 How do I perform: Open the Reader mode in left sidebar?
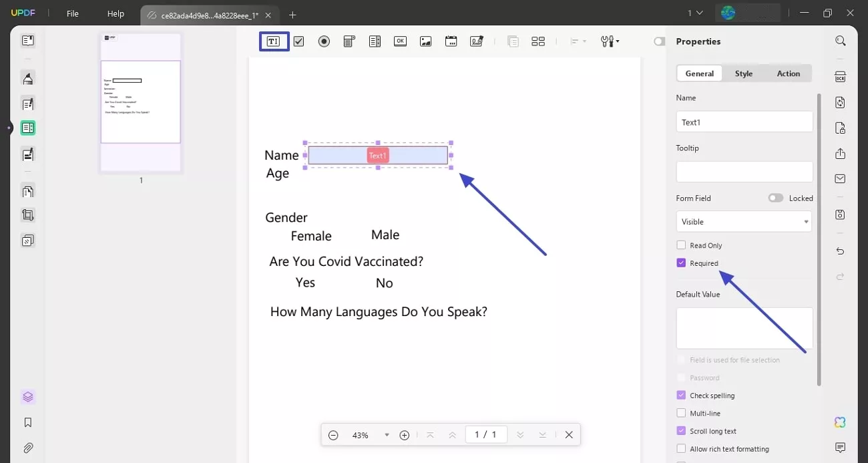pyautogui.click(x=27, y=41)
